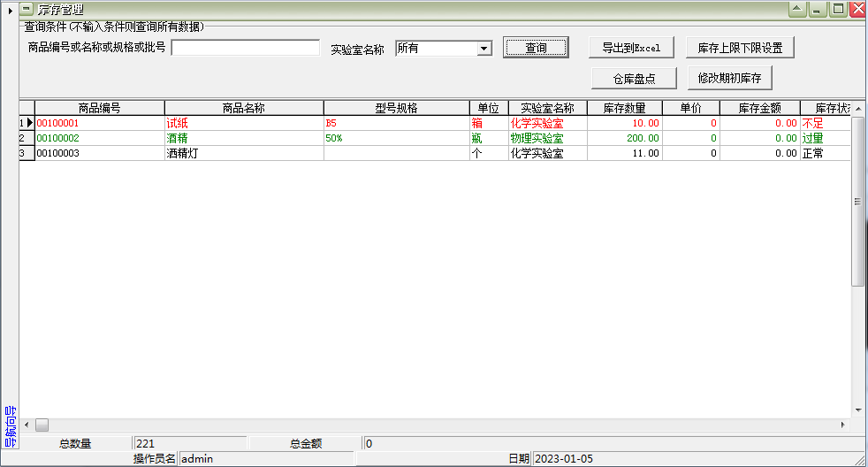Click the 总数量 field showing 221

pyautogui.click(x=190, y=443)
